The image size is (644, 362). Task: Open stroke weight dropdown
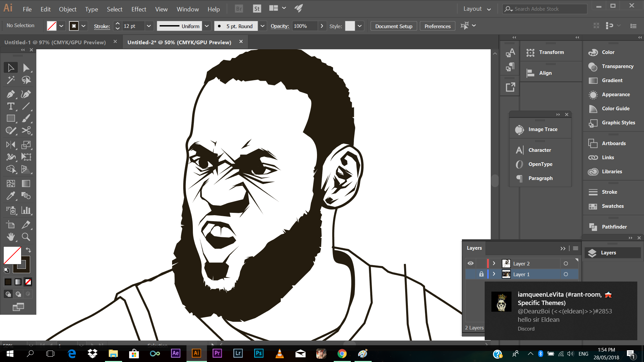point(149,26)
